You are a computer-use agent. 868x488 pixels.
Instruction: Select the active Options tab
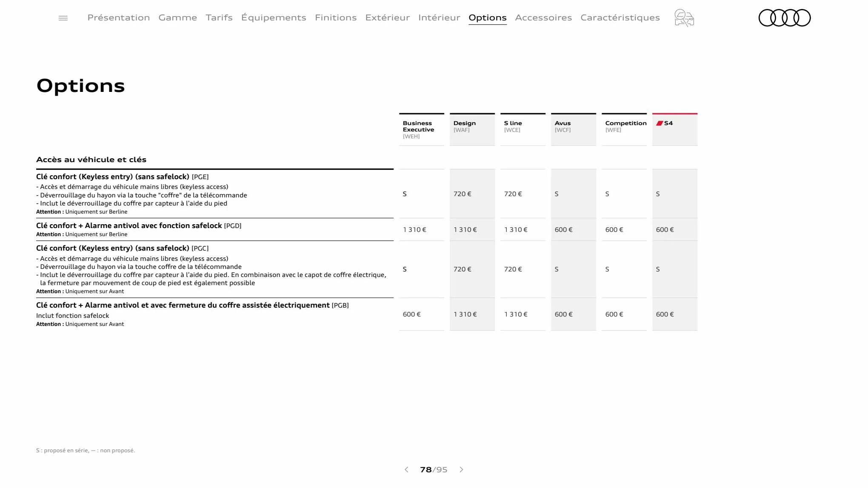tap(488, 18)
